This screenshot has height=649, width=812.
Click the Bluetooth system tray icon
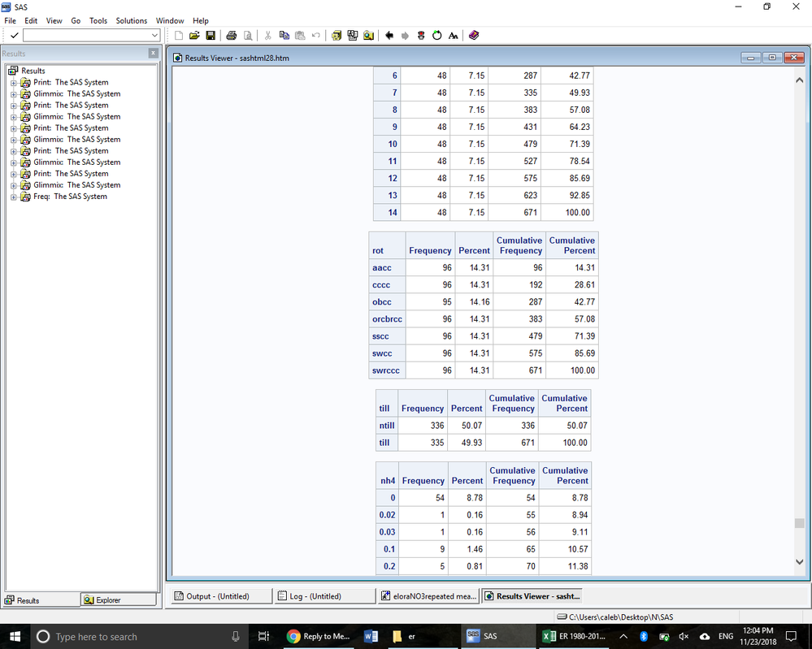[x=644, y=636]
